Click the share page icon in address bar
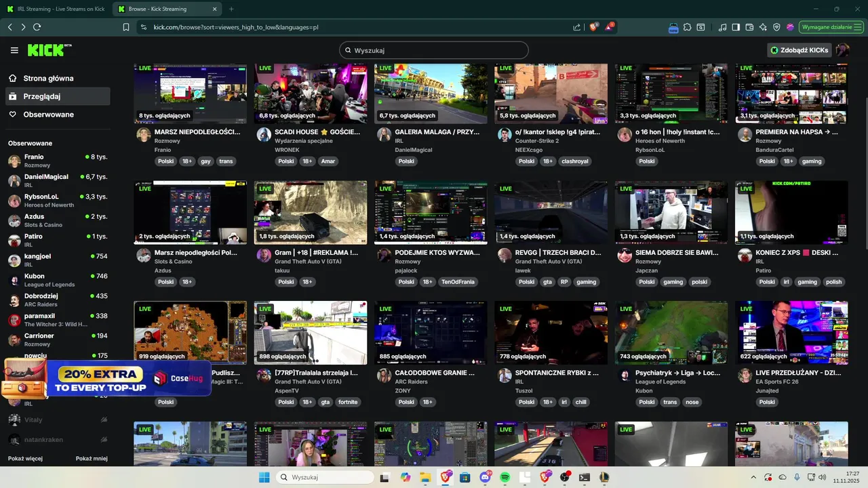Image resolution: width=868 pixels, height=488 pixels. pos(577,27)
